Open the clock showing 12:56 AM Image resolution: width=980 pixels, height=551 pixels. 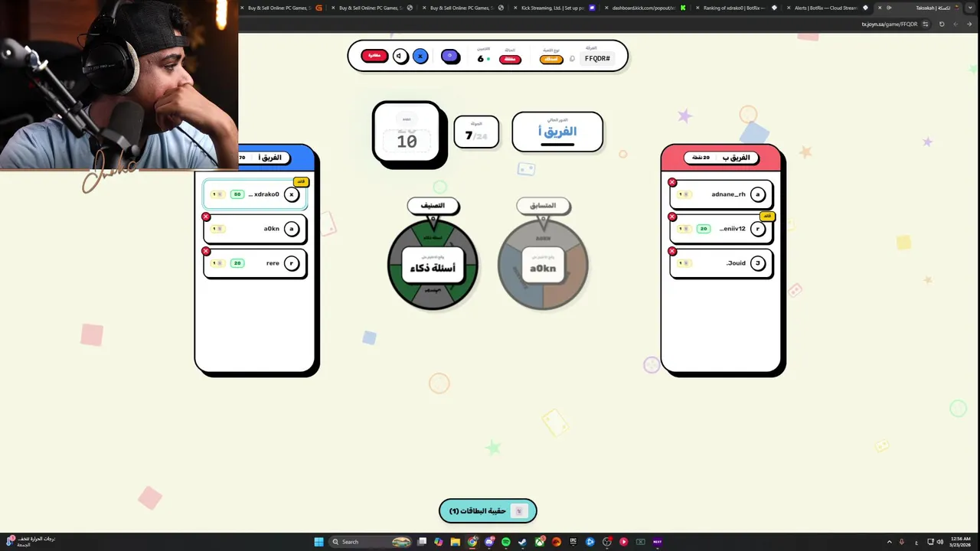960,542
